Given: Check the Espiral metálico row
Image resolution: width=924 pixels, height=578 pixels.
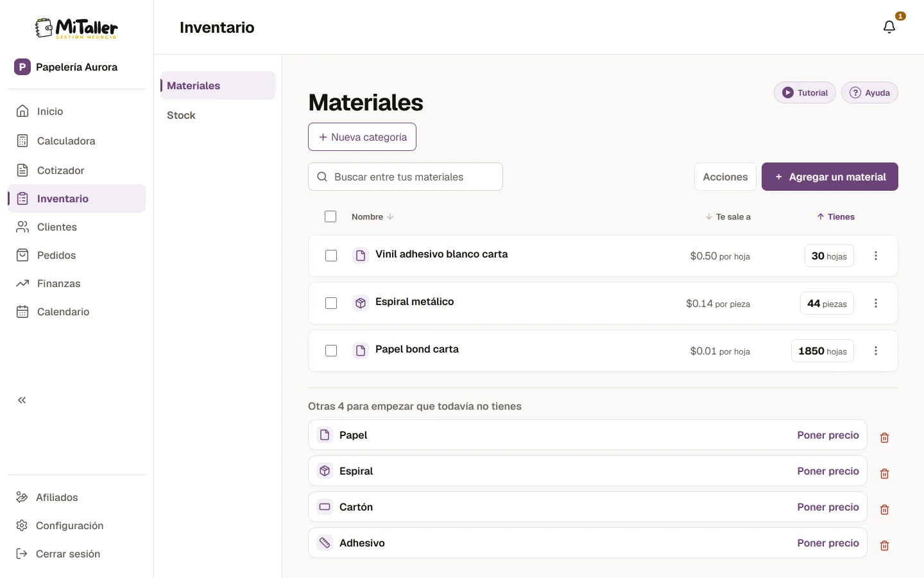Looking at the screenshot, I should 331,303.
